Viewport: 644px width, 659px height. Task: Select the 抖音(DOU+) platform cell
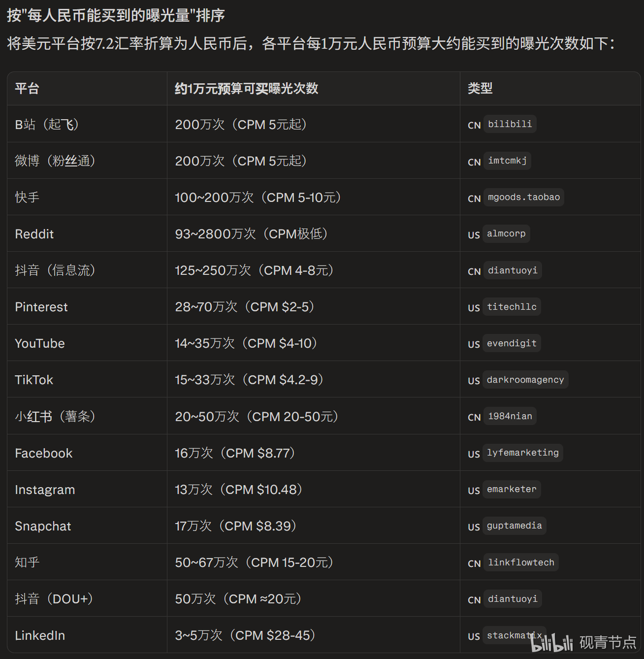(x=87, y=599)
